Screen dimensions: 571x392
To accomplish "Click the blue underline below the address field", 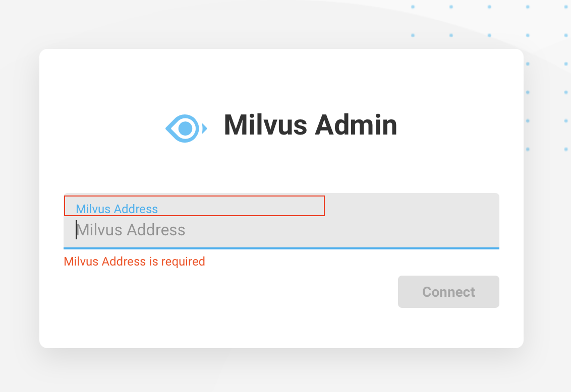I will click(x=281, y=248).
